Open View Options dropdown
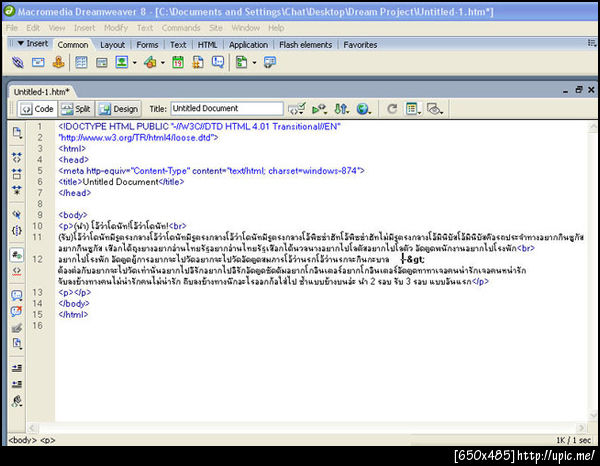This screenshot has width=600, height=466. [413, 109]
